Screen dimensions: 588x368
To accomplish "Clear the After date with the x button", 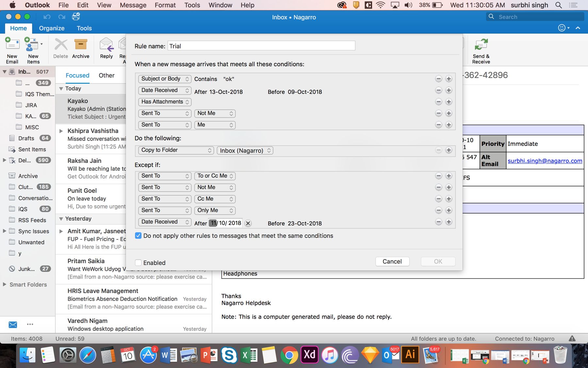I will (248, 223).
